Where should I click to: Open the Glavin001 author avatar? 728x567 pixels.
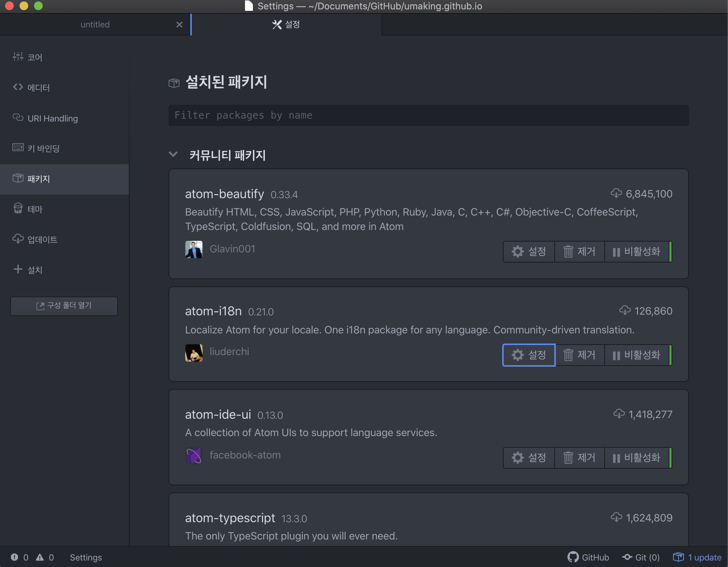click(194, 249)
